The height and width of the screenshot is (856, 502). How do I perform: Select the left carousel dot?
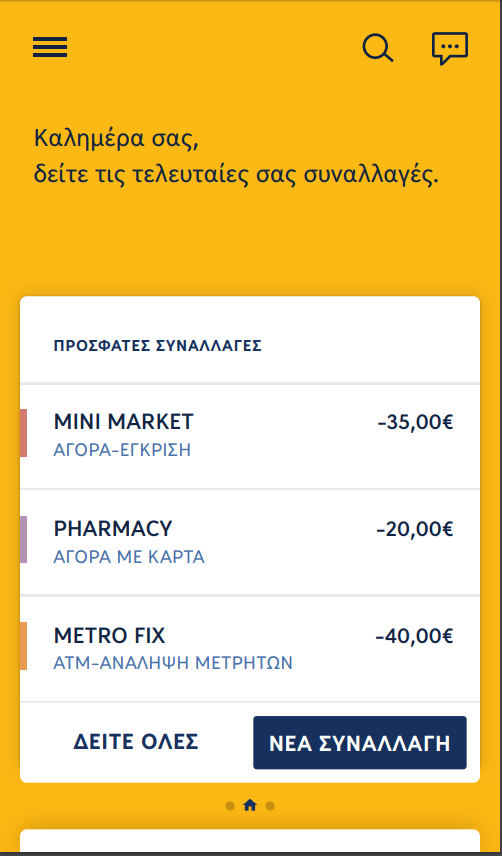click(230, 806)
